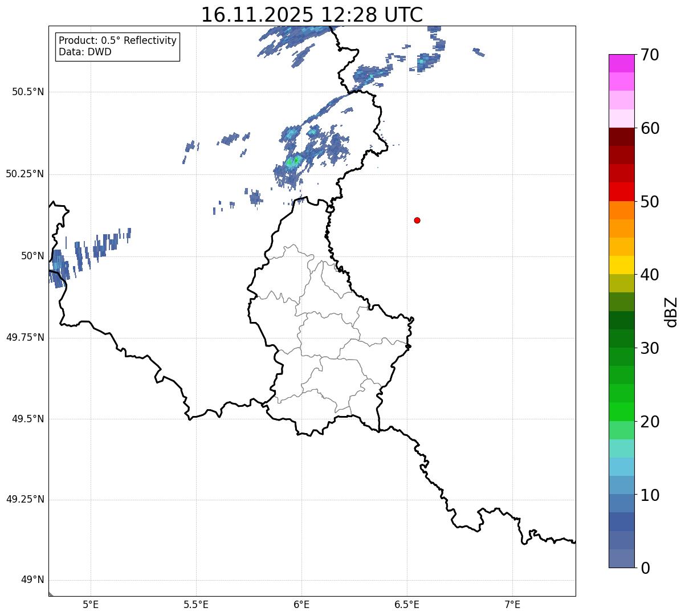The width and height of the screenshot is (685, 616).
Task: Click the red location marker dot
Action: (417, 220)
